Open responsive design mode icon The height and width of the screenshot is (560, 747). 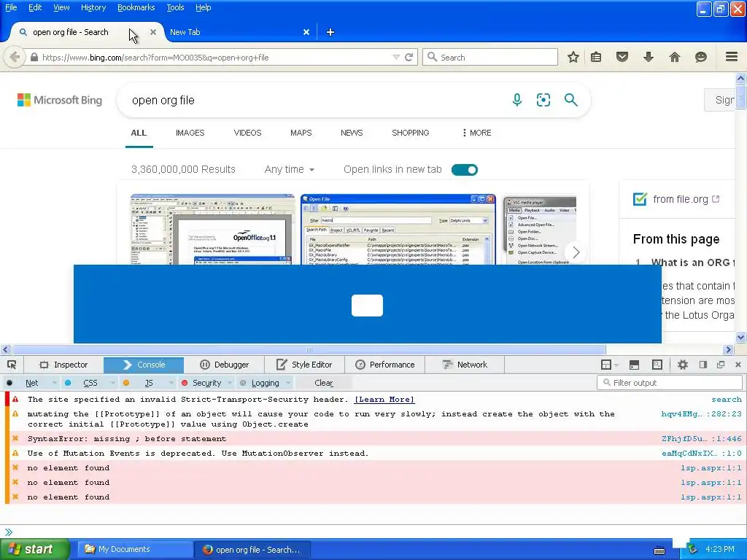point(657,365)
